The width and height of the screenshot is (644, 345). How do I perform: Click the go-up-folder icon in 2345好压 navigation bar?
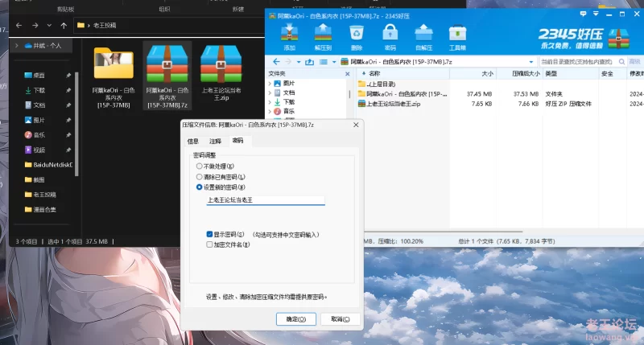(x=309, y=62)
